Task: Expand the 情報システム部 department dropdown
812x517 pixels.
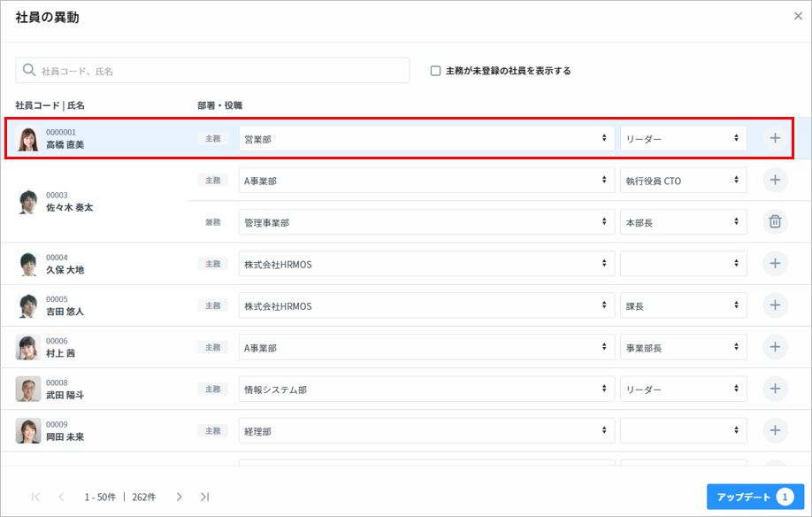Action: [426, 390]
